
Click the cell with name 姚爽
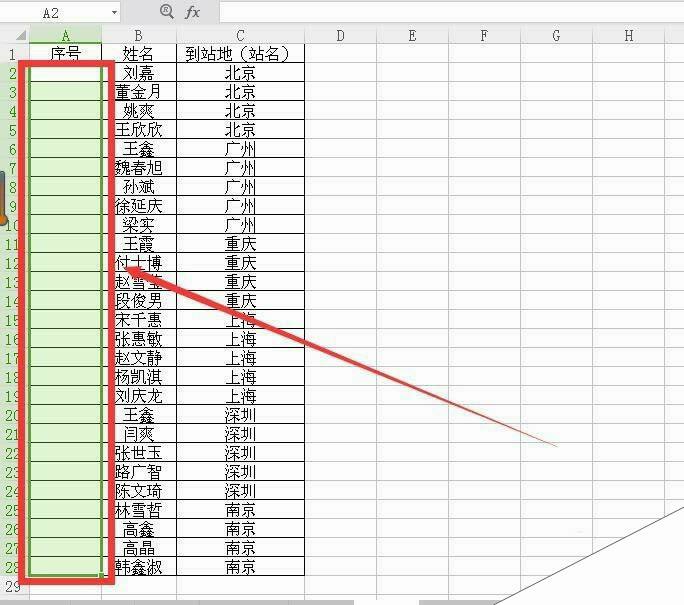pyautogui.click(x=139, y=110)
